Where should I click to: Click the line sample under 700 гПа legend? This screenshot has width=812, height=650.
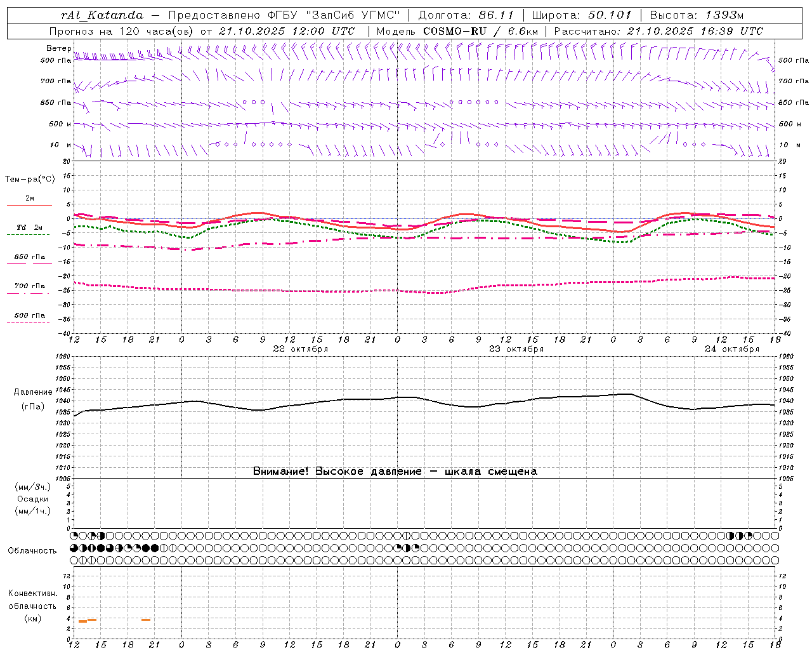(28, 293)
